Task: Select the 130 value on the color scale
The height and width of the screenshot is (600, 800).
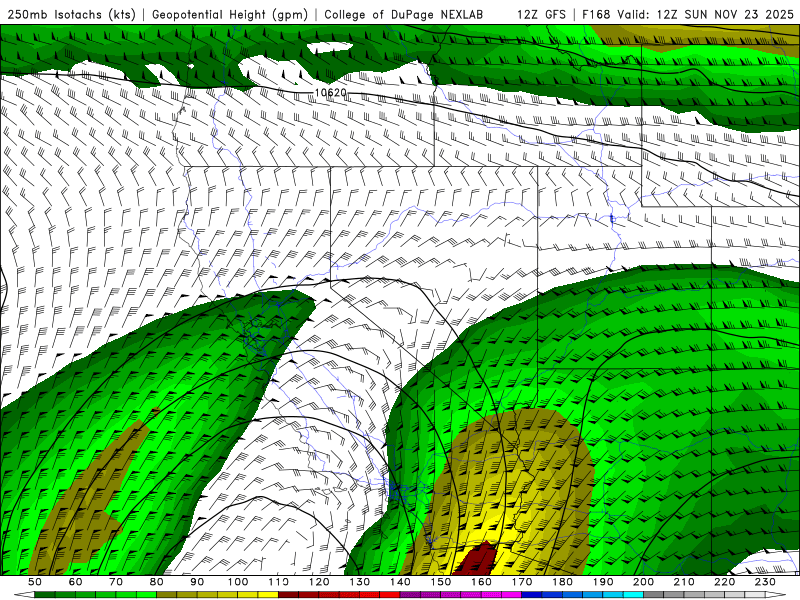Action: pos(359,582)
